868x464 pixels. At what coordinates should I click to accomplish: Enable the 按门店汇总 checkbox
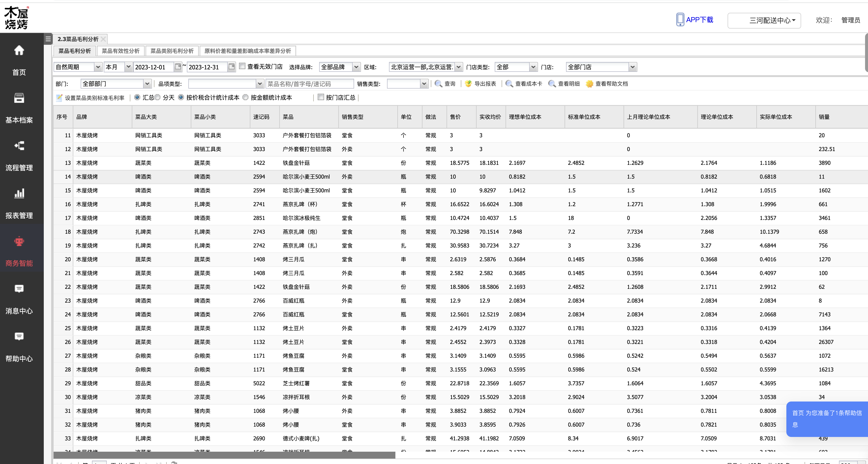(x=321, y=97)
